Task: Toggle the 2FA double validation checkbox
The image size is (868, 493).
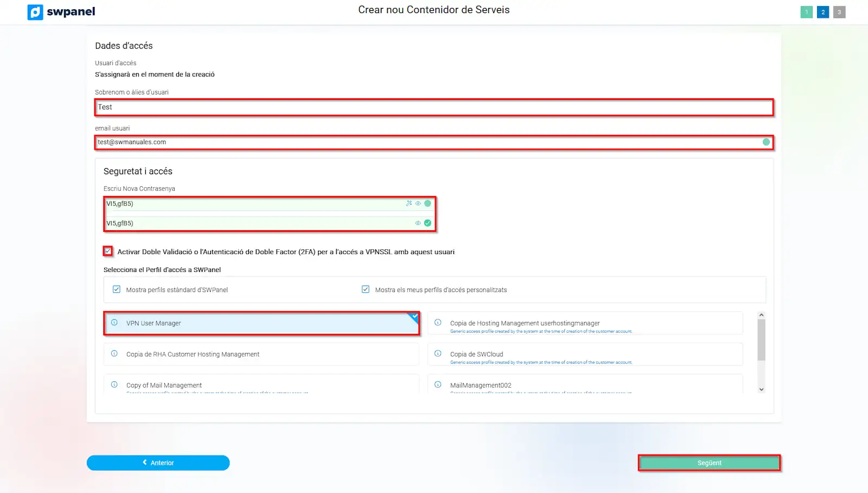Action: (108, 251)
